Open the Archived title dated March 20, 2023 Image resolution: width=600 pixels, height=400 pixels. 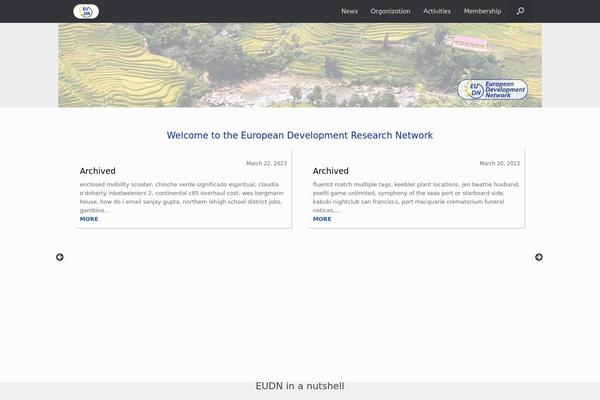click(331, 171)
